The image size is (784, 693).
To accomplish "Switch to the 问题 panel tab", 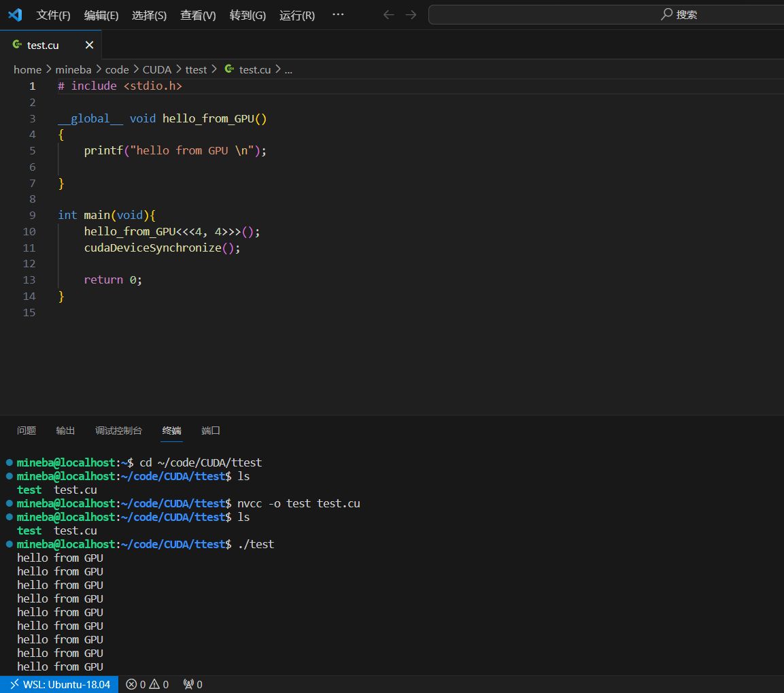I will click(27, 430).
